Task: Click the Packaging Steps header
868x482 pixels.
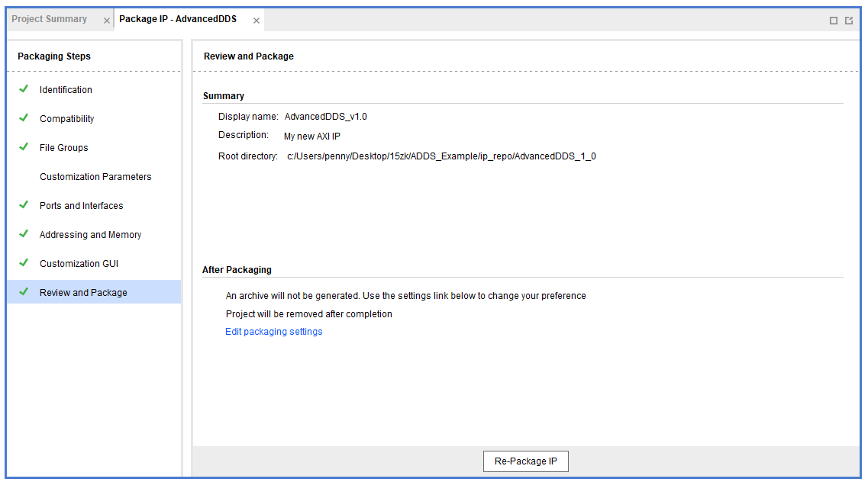Action: [54, 56]
